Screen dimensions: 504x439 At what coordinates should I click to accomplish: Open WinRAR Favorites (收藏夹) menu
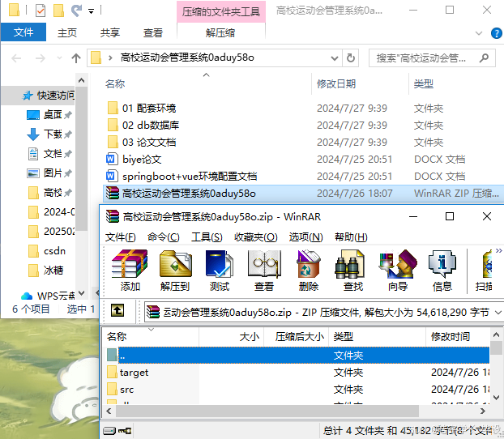(x=255, y=237)
